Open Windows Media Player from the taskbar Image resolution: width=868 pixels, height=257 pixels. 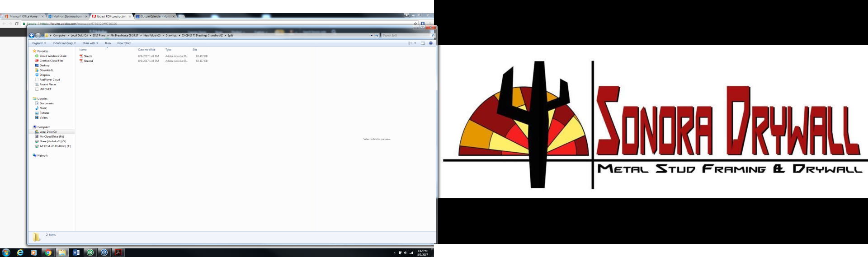click(34, 252)
